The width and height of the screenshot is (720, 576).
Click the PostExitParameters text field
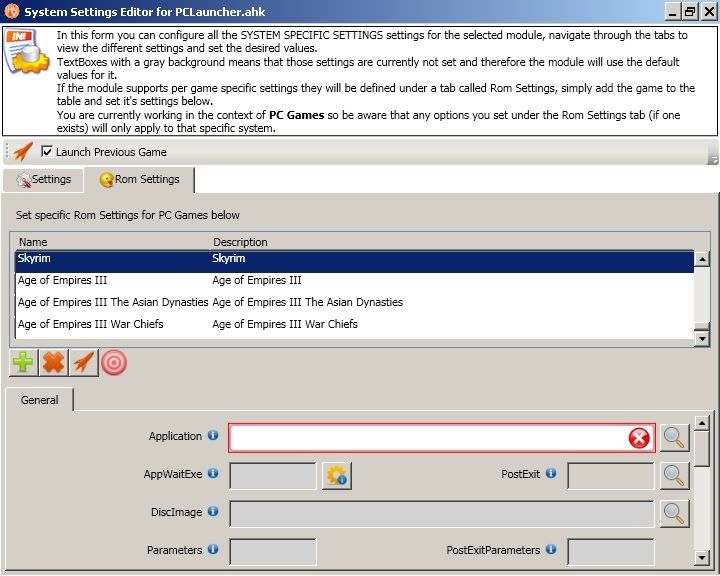[x=611, y=552]
